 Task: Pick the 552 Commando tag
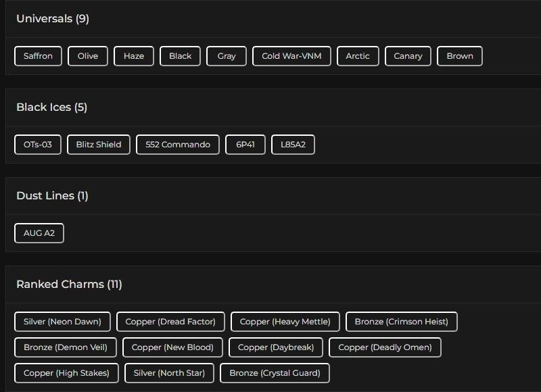click(x=178, y=145)
